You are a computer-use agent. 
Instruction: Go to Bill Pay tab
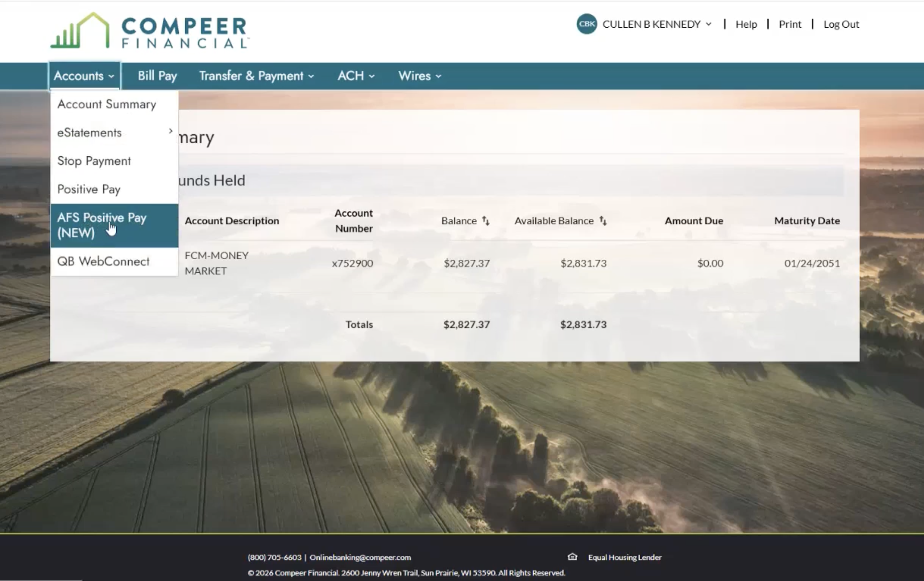pyautogui.click(x=157, y=76)
